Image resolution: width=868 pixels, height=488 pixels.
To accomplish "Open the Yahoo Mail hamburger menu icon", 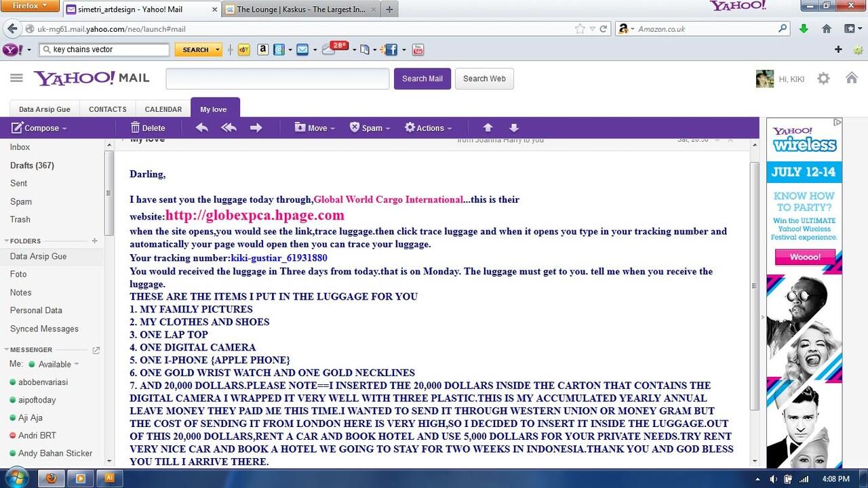I will (17, 78).
